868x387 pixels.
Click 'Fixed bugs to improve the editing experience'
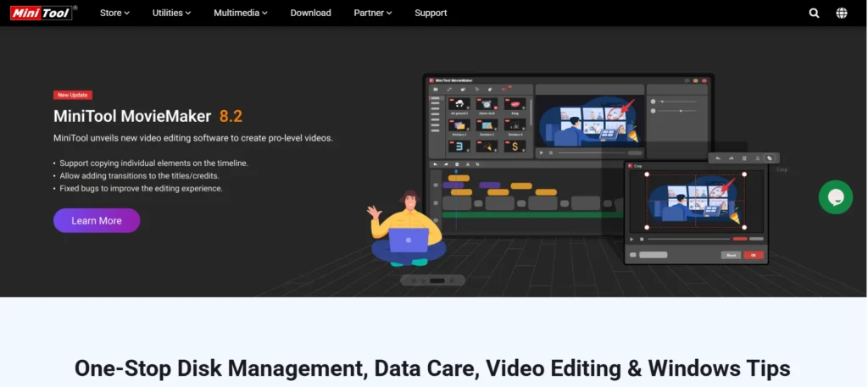(142, 188)
